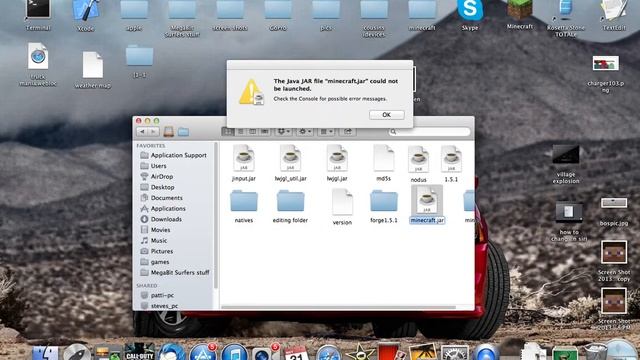The image size is (640, 360).
Task: Select the Xcode desktop icon
Action: pyautogui.click(x=85, y=16)
